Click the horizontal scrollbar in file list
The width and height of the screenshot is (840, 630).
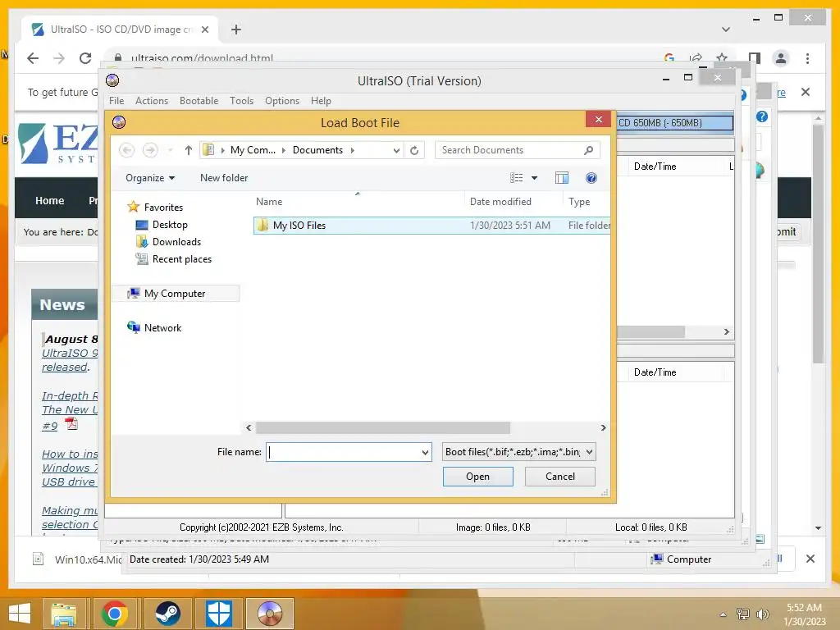click(x=383, y=427)
